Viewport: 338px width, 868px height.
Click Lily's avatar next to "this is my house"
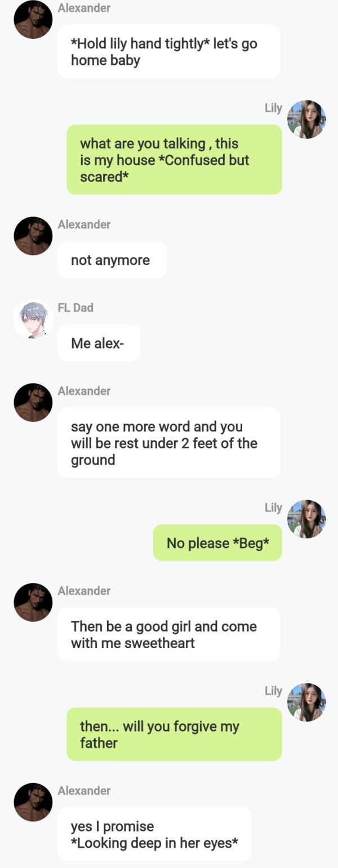click(x=306, y=119)
